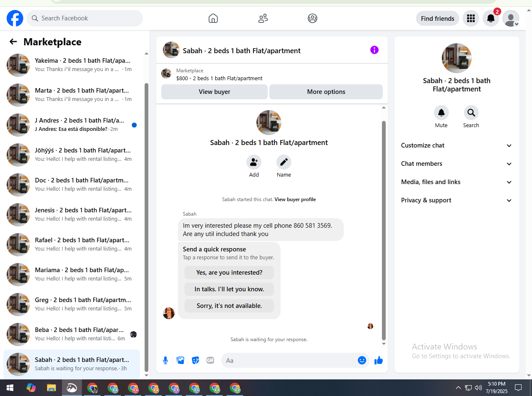Open the Copilot taskbar icon
The height and width of the screenshot is (396, 532).
click(x=31, y=388)
